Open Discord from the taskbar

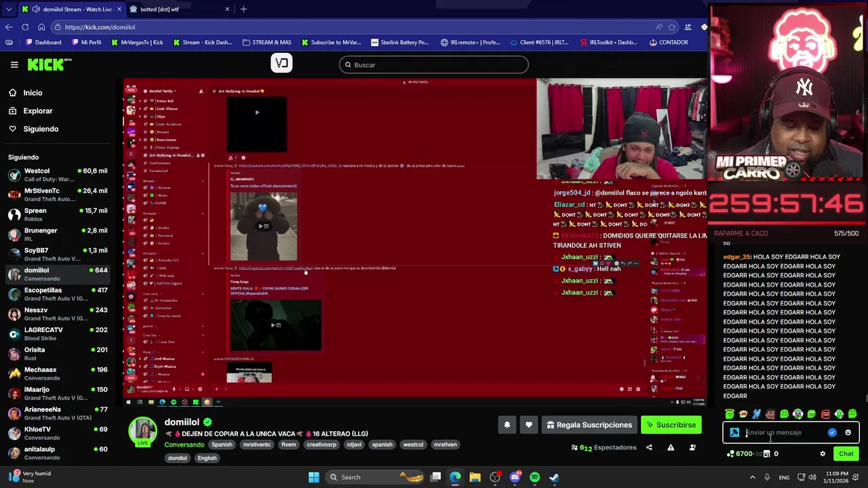coord(515,477)
